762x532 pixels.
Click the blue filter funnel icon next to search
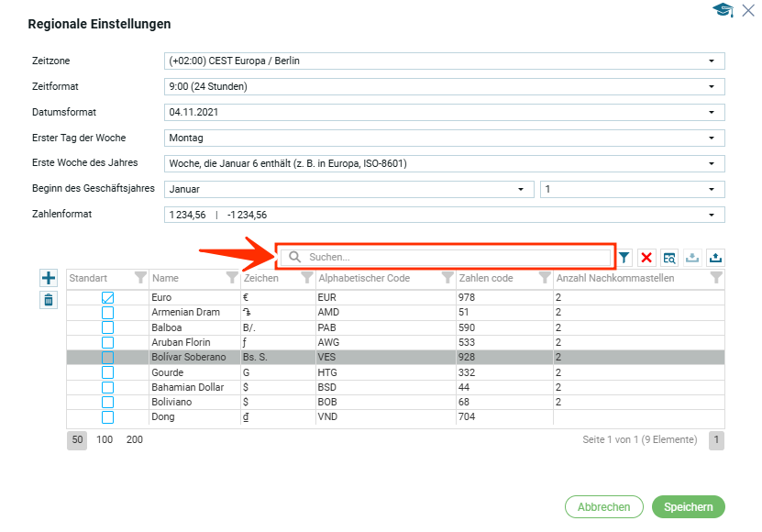624,258
